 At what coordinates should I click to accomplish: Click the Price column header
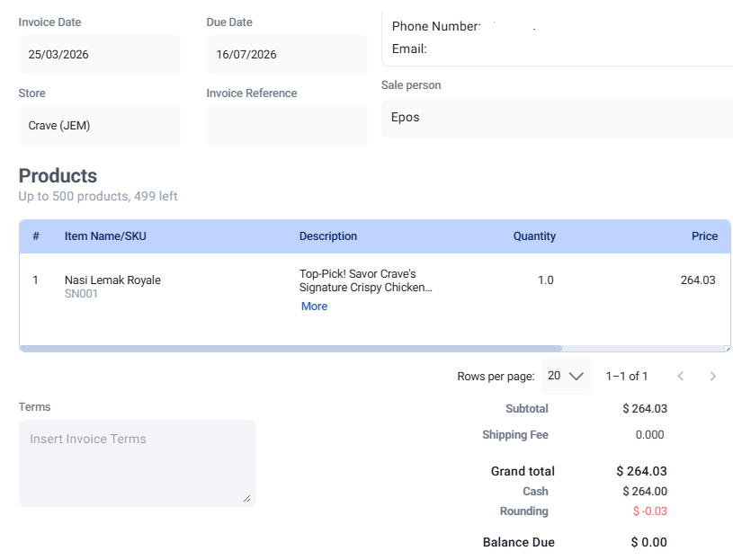coord(704,236)
